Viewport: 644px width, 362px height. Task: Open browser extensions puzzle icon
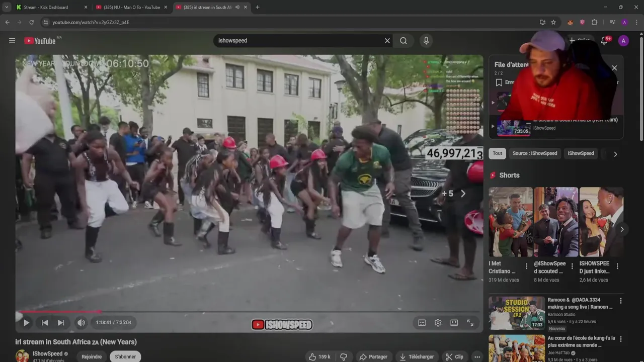click(594, 22)
